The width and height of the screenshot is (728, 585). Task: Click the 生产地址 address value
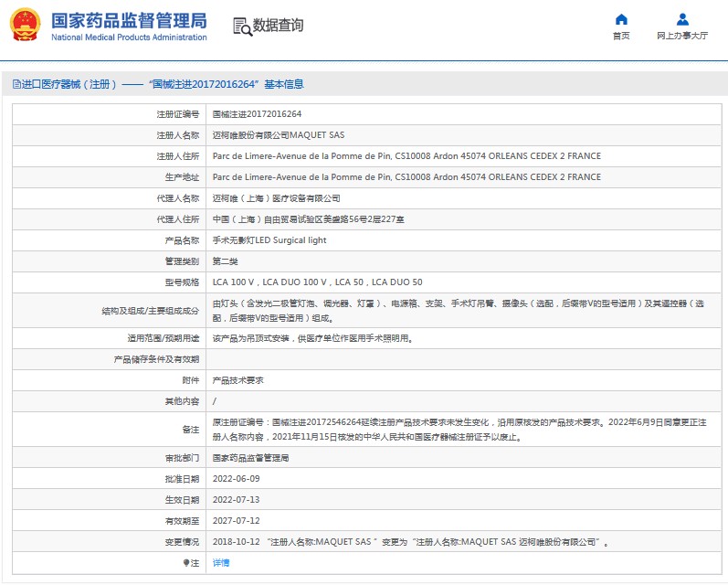click(x=406, y=177)
